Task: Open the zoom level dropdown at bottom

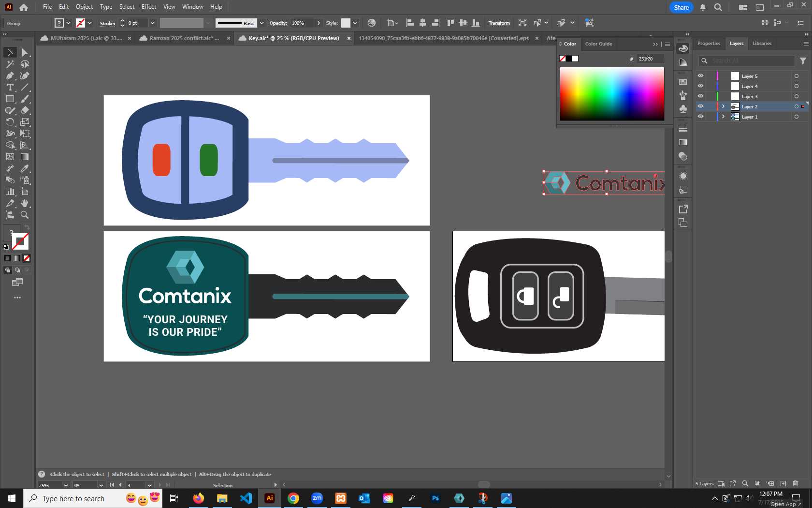Action: [66, 485]
